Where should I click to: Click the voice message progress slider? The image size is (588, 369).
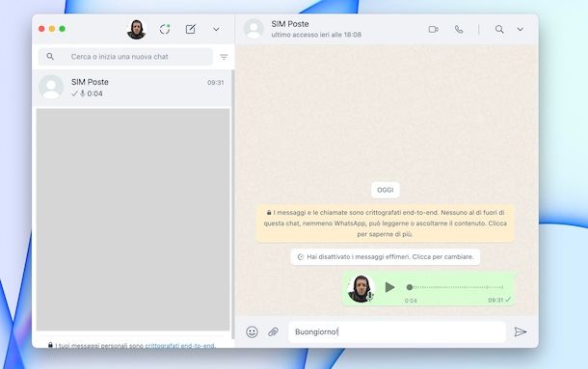tap(455, 287)
